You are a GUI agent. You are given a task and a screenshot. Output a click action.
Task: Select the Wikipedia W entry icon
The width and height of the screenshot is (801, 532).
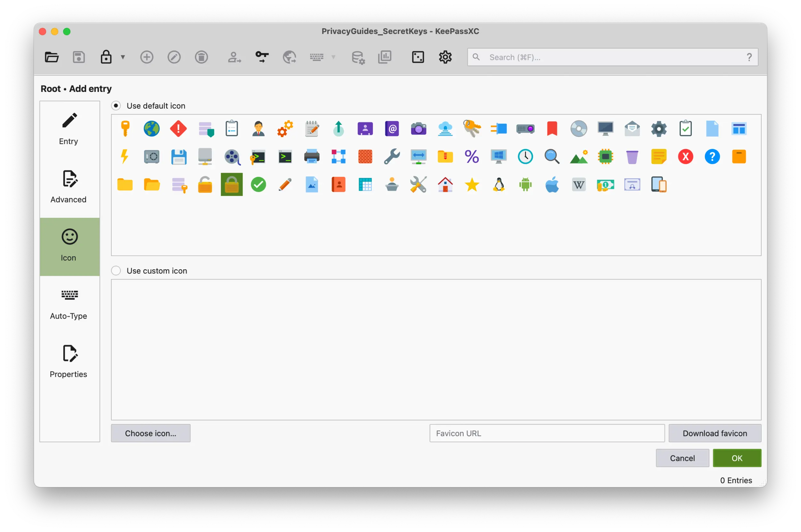click(x=578, y=184)
